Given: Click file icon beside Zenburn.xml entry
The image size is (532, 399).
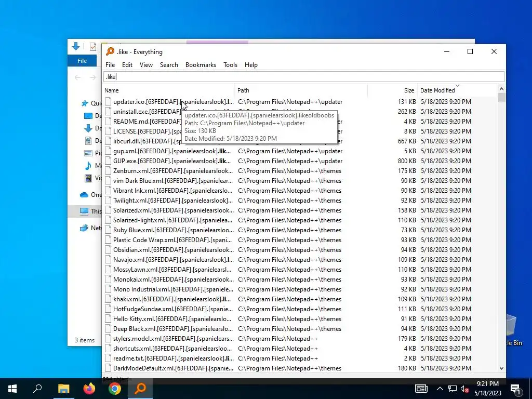Looking at the screenshot, I should pyautogui.click(x=108, y=170).
